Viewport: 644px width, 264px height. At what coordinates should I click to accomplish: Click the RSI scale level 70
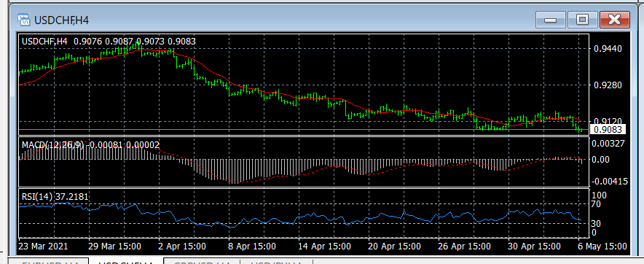tap(596, 204)
